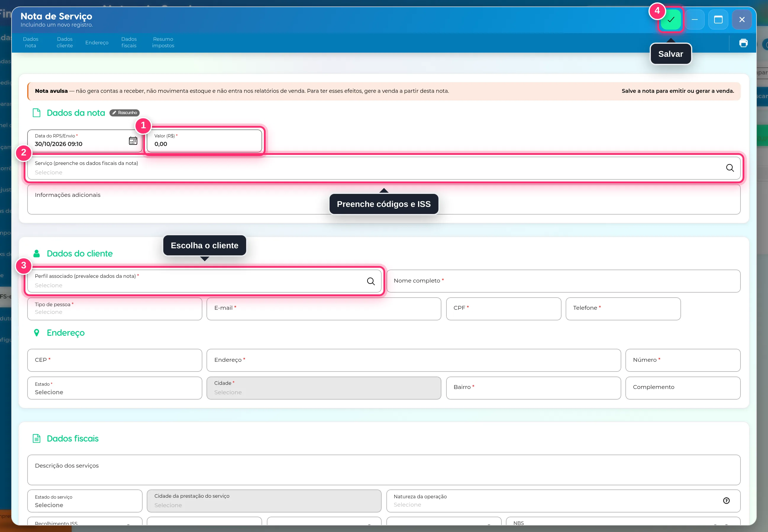This screenshot has height=532, width=768.
Task: Expand the Estado dropdown in Endereço
Action: 114,388
